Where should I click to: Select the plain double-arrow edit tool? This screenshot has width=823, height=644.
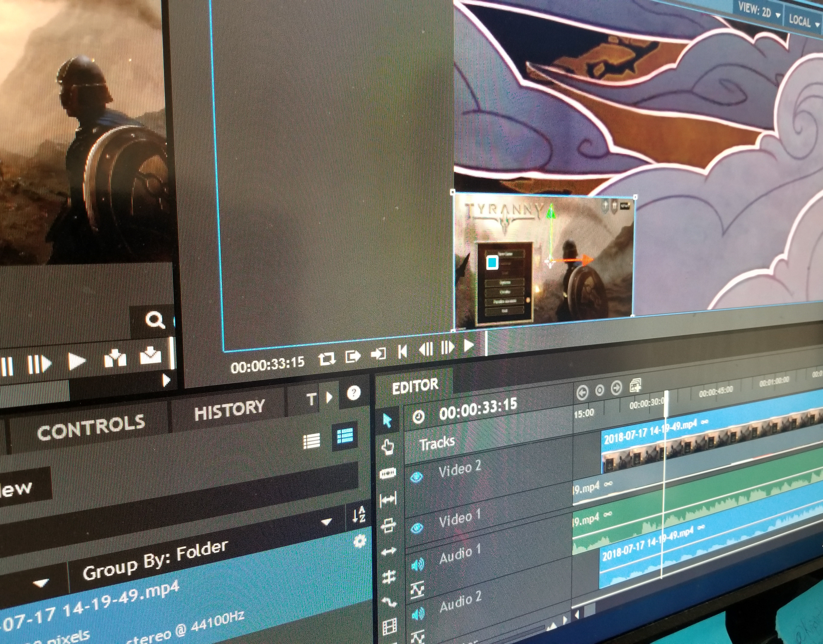pyautogui.click(x=389, y=552)
